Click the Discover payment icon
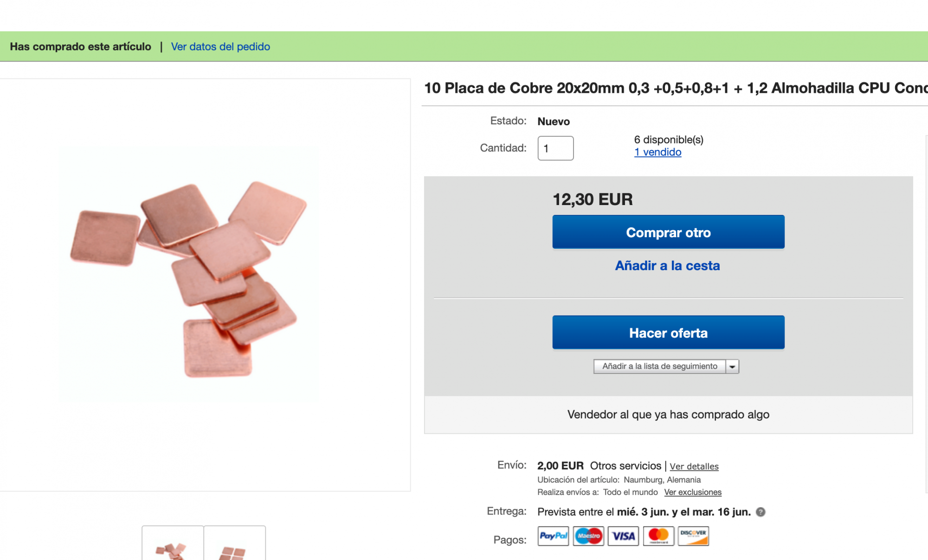This screenshot has height=560, width=928. point(693,536)
